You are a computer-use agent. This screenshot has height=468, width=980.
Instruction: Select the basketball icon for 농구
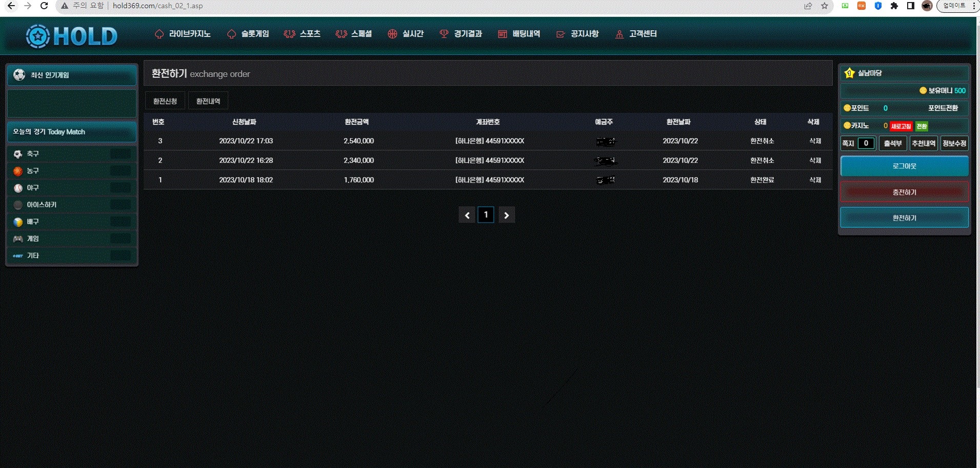[x=18, y=171]
